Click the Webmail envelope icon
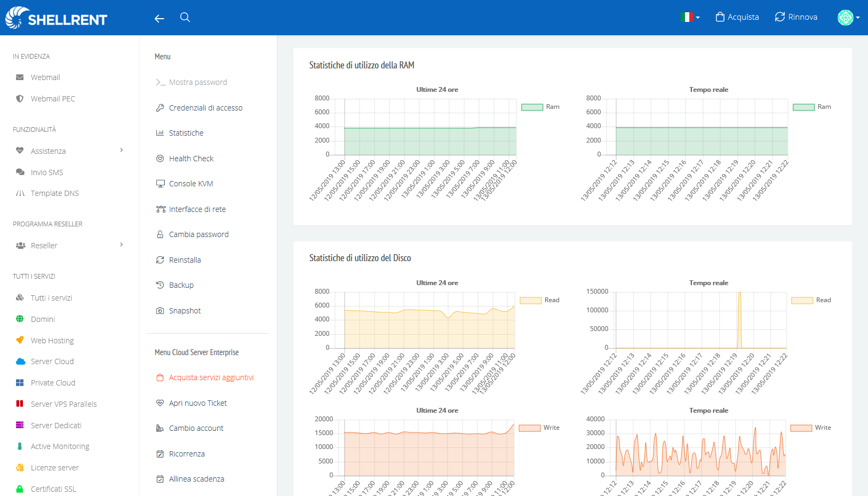 click(20, 77)
